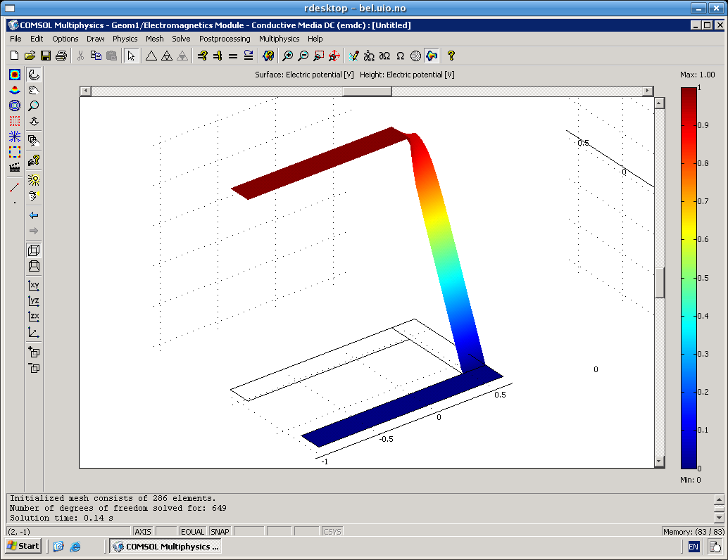Open the File menu

click(x=15, y=39)
